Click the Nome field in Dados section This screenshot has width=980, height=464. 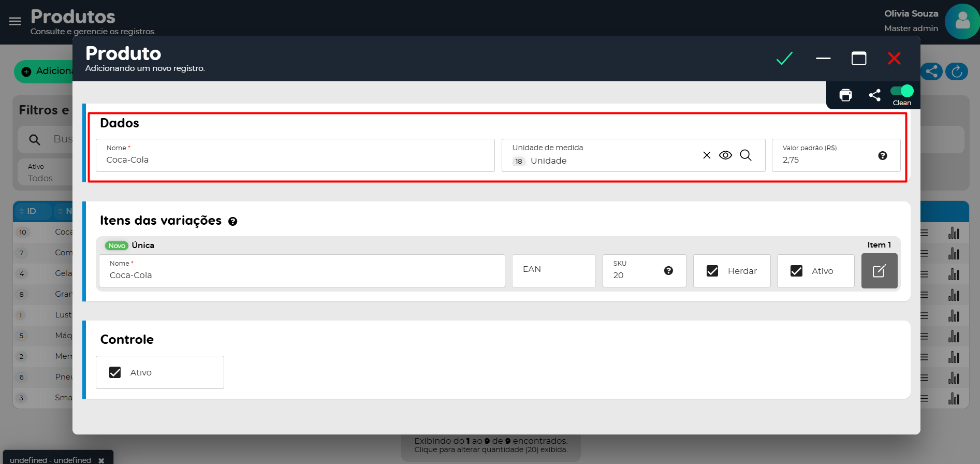(x=295, y=160)
